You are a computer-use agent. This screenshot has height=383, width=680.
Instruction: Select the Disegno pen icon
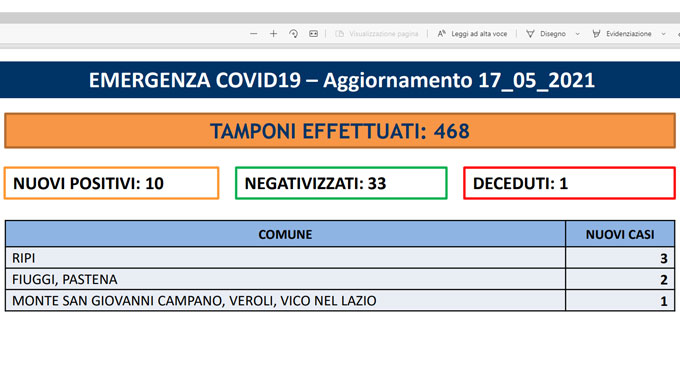(x=530, y=34)
